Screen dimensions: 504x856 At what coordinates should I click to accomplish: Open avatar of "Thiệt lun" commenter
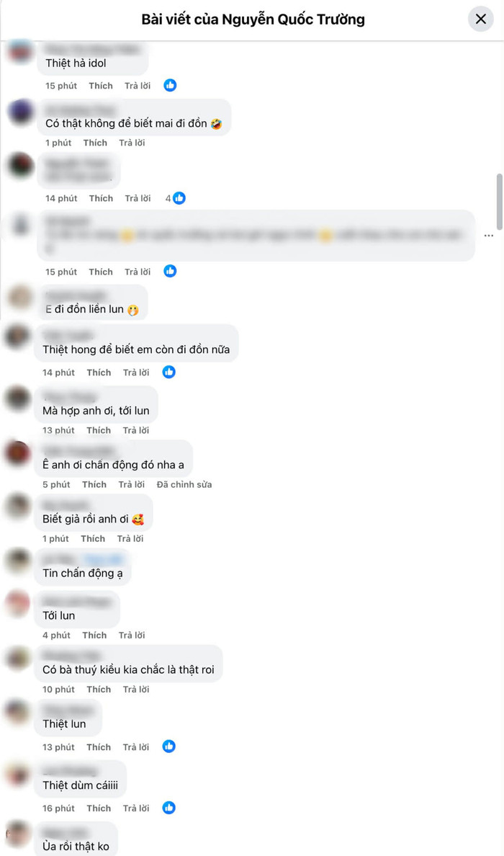17,713
